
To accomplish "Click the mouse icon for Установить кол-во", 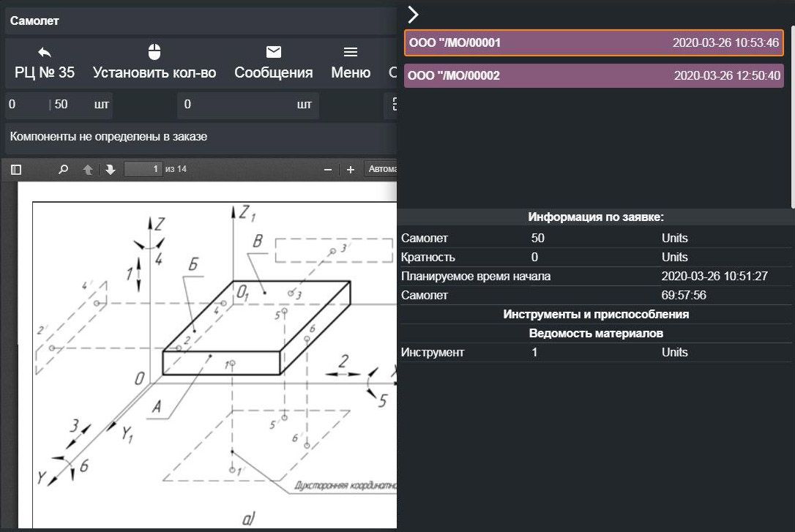I will point(154,52).
